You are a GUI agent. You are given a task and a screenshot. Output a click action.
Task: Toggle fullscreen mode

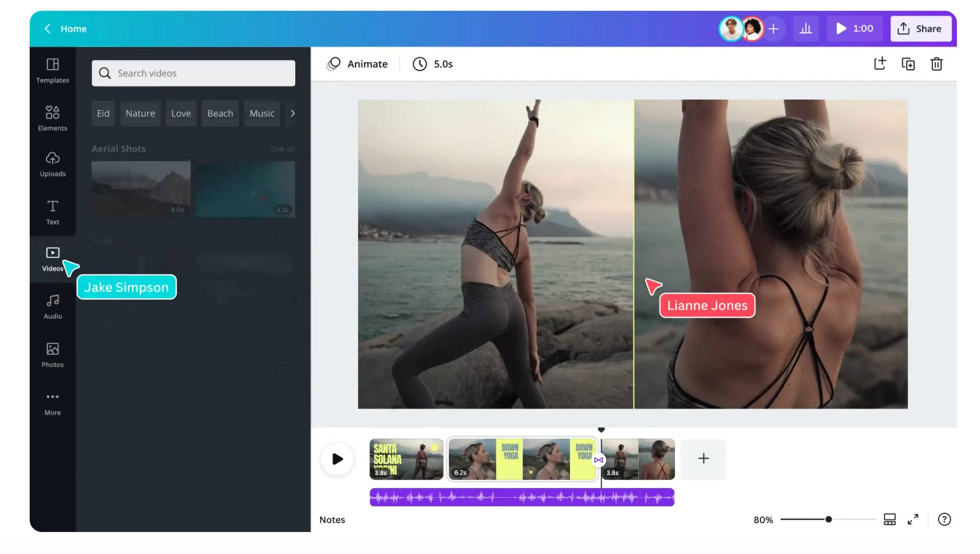tap(912, 519)
